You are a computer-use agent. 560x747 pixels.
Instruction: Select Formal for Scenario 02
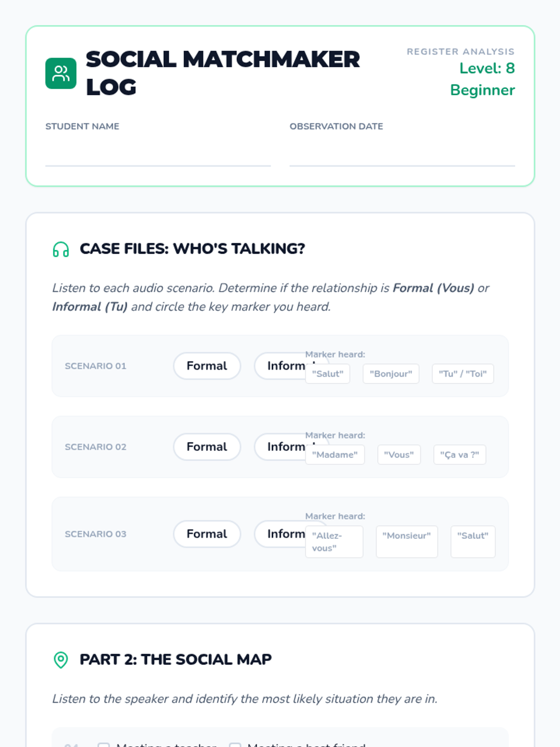pos(207,447)
